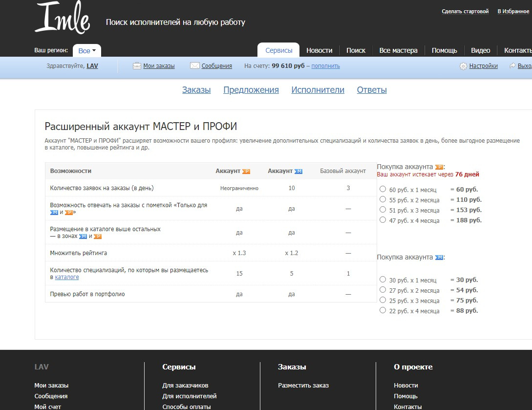The image size is (532, 410).
Task: Select 55 руб. x 2 месяца option
Action: [383, 199]
